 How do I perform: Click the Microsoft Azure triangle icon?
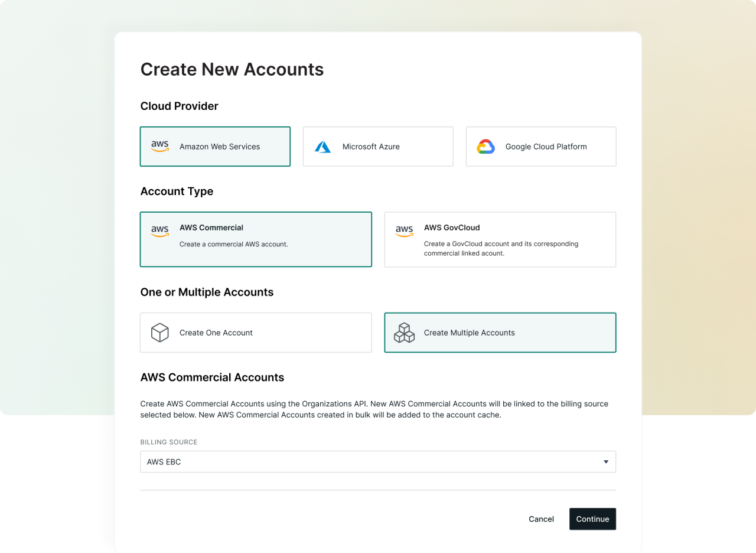pos(322,146)
